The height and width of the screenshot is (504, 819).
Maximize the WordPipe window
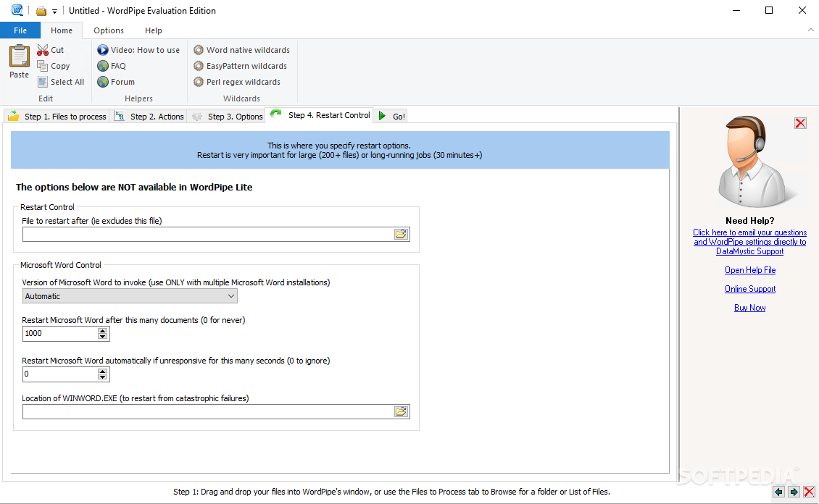point(769,10)
